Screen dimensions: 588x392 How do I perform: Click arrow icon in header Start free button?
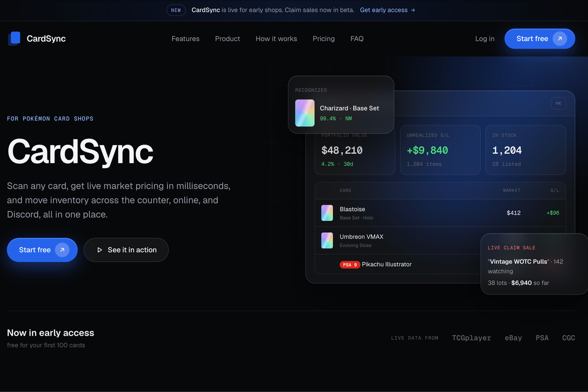coord(560,39)
